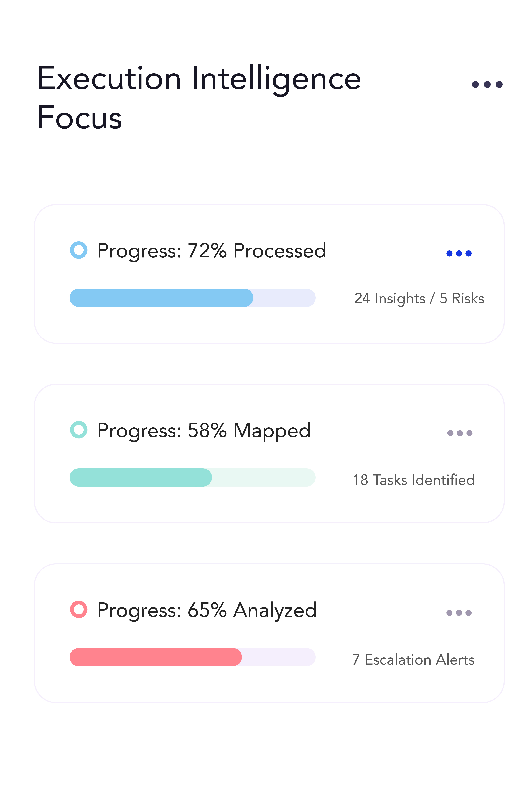Select the "Progress: 72% Processed" label
The height and width of the screenshot is (785, 532).
pyautogui.click(x=212, y=251)
